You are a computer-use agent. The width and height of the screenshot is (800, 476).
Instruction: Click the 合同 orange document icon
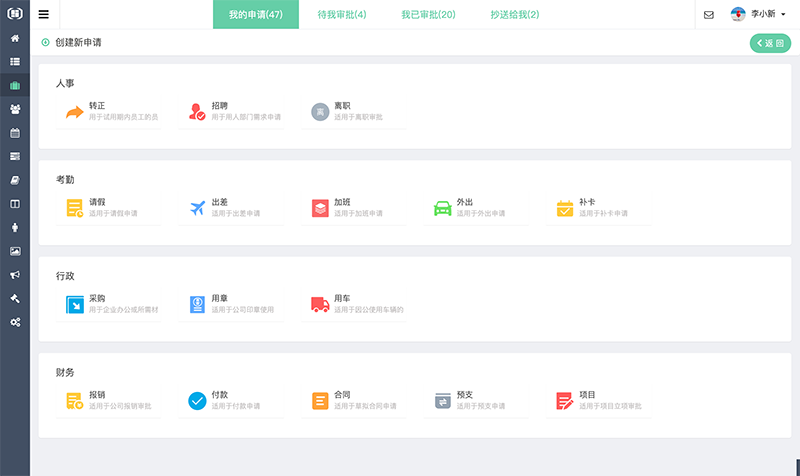tap(320, 401)
